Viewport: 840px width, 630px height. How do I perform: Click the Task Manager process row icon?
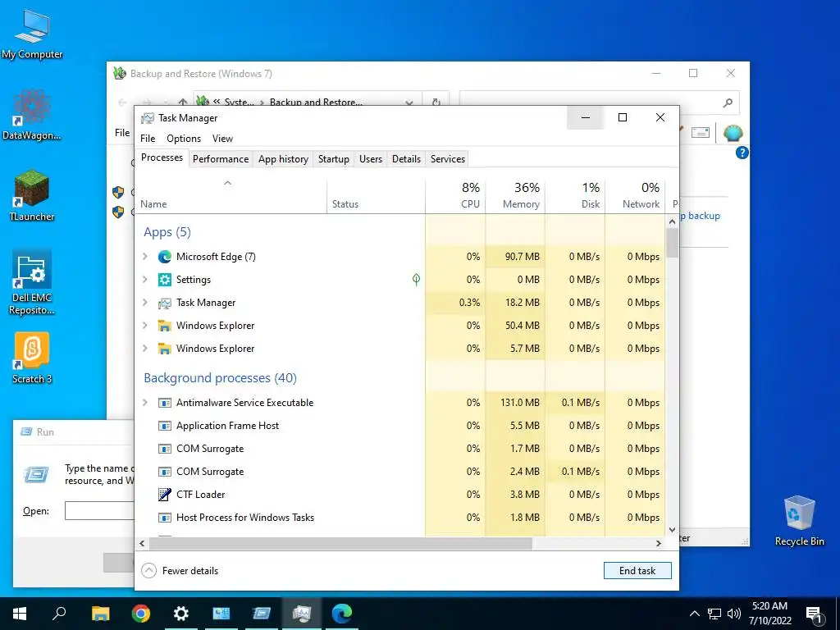(x=164, y=303)
